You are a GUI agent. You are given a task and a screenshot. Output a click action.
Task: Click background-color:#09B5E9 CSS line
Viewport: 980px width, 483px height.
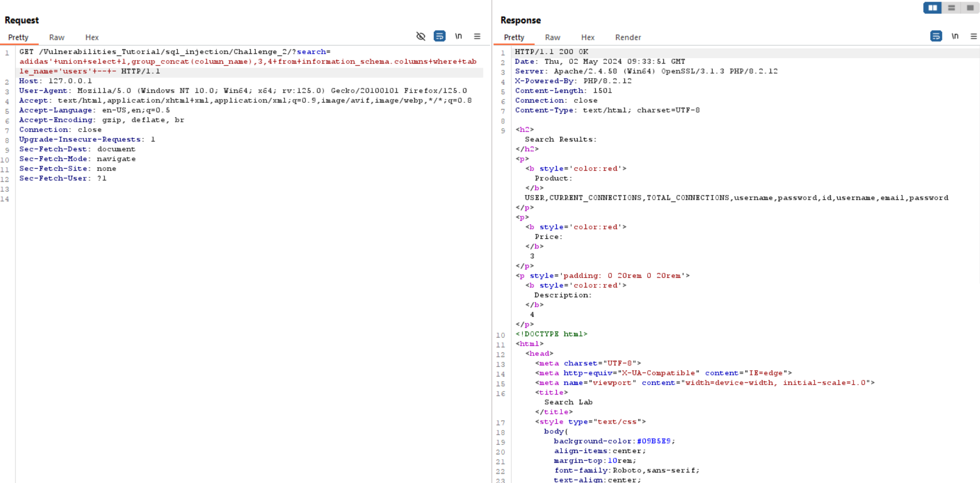tap(614, 441)
